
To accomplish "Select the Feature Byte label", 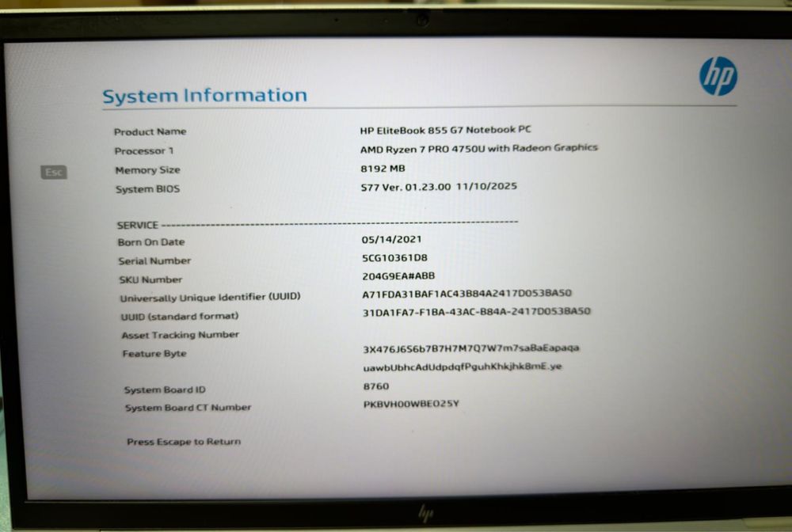I will point(154,354).
